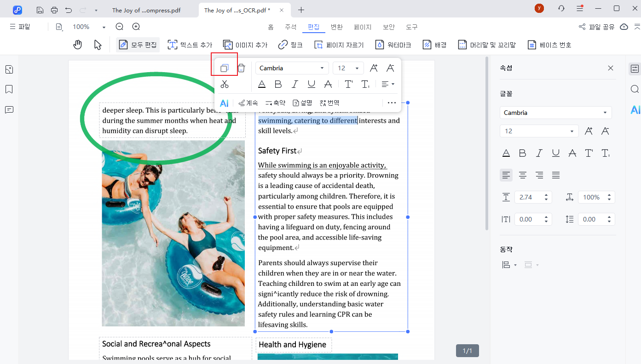Open the text alignment dropdown in the floating toolbar
Image resolution: width=641 pixels, height=364 pixels.
[388, 84]
